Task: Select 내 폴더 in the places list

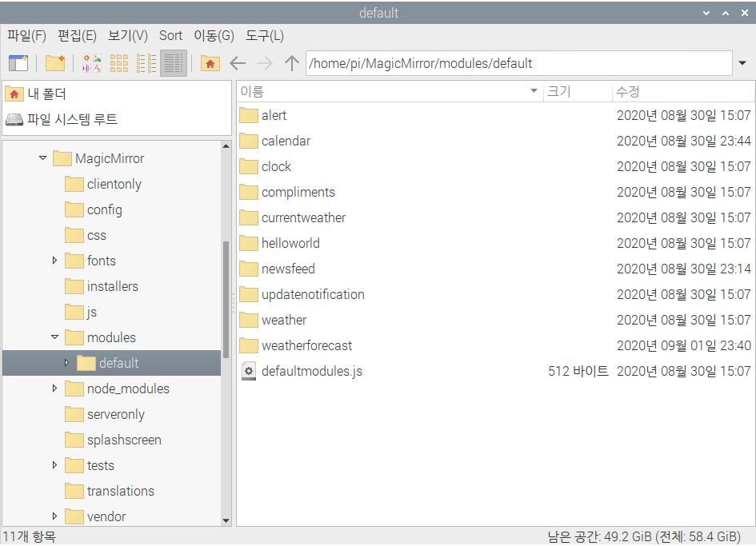Action: pos(117,94)
